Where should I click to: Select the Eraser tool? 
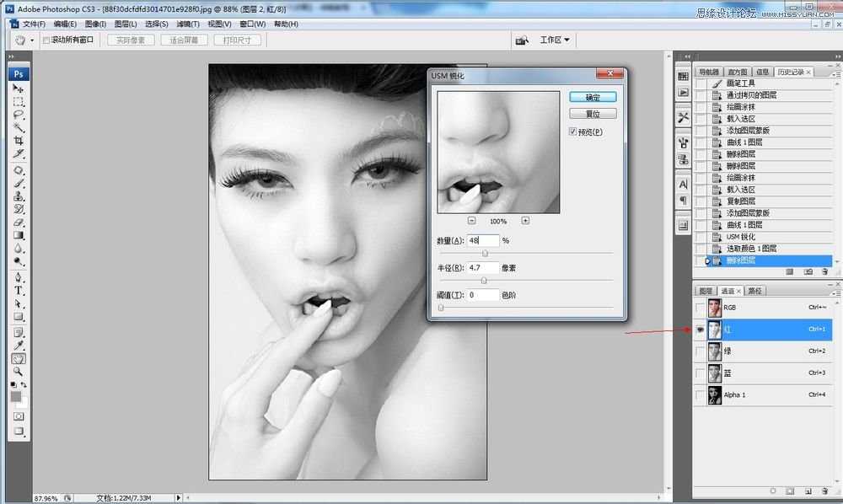[x=19, y=222]
